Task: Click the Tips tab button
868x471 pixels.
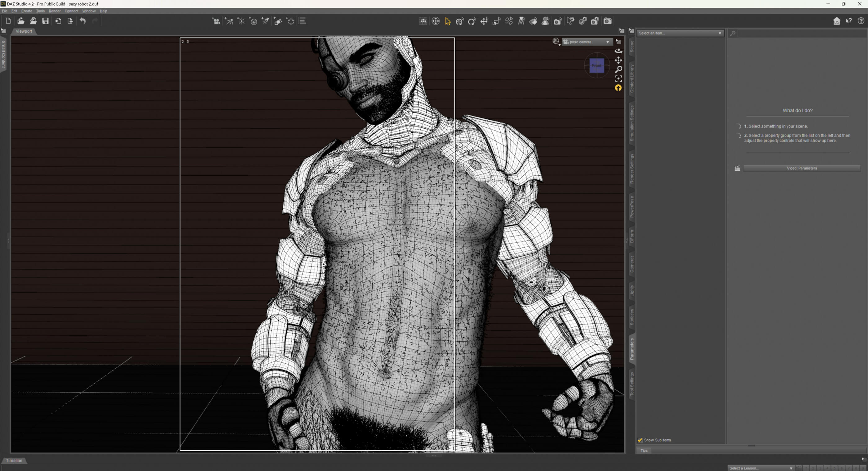Action: click(644, 451)
